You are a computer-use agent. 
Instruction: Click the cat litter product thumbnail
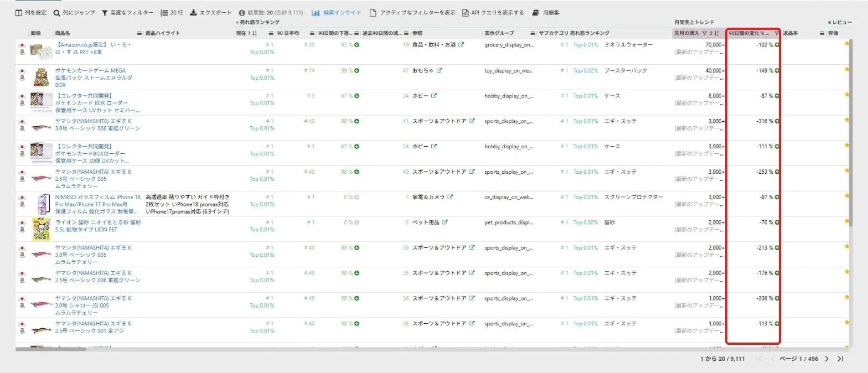point(42,229)
